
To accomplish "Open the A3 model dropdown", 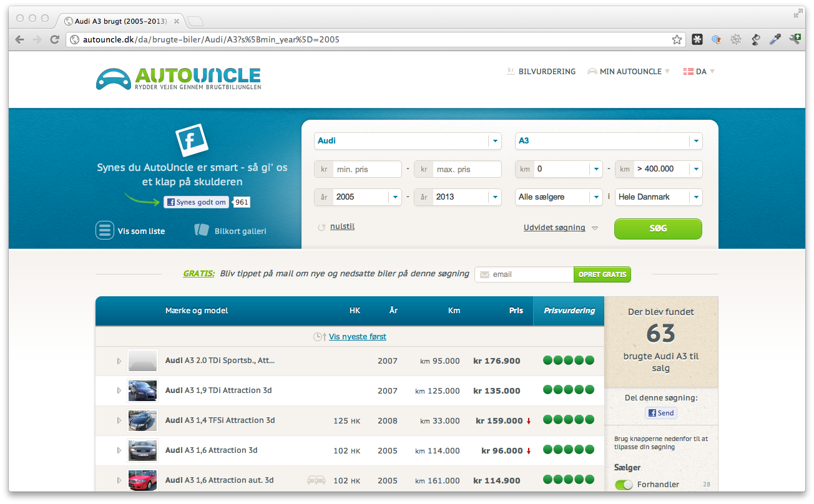I will click(609, 141).
